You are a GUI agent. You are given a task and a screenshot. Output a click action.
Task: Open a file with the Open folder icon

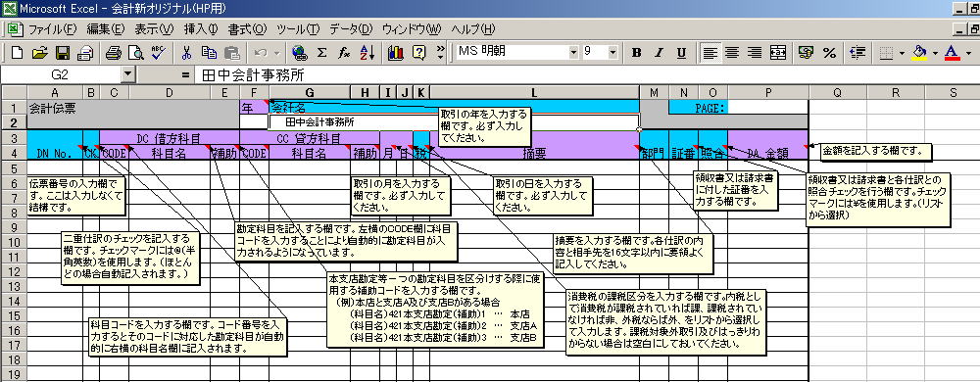39,53
